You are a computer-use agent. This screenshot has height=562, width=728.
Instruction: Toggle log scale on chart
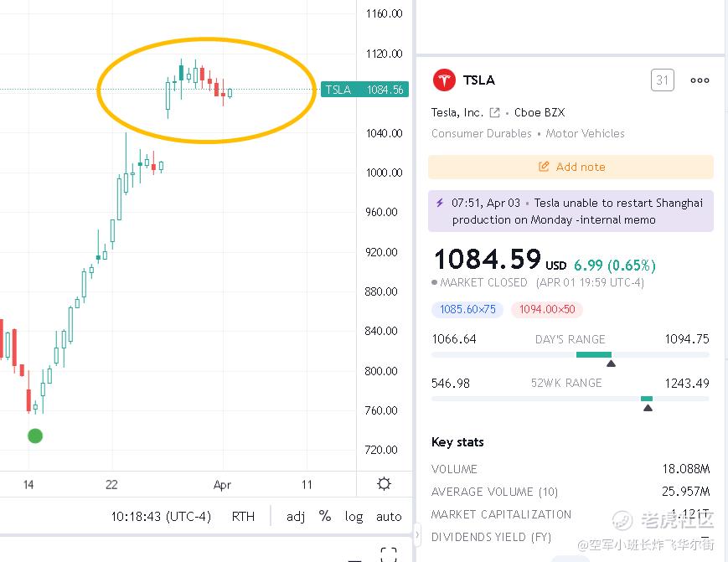(354, 516)
